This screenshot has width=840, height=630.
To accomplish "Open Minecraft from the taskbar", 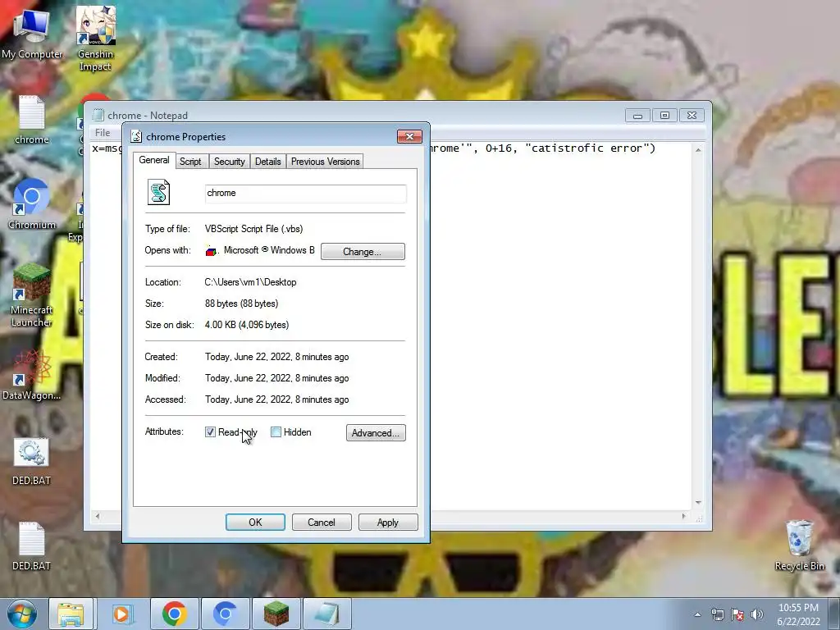I will 276,614.
